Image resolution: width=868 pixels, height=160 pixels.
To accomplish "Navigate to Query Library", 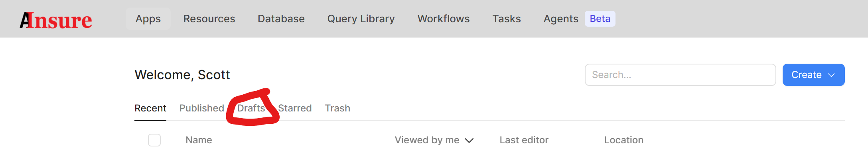I will click(x=361, y=19).
